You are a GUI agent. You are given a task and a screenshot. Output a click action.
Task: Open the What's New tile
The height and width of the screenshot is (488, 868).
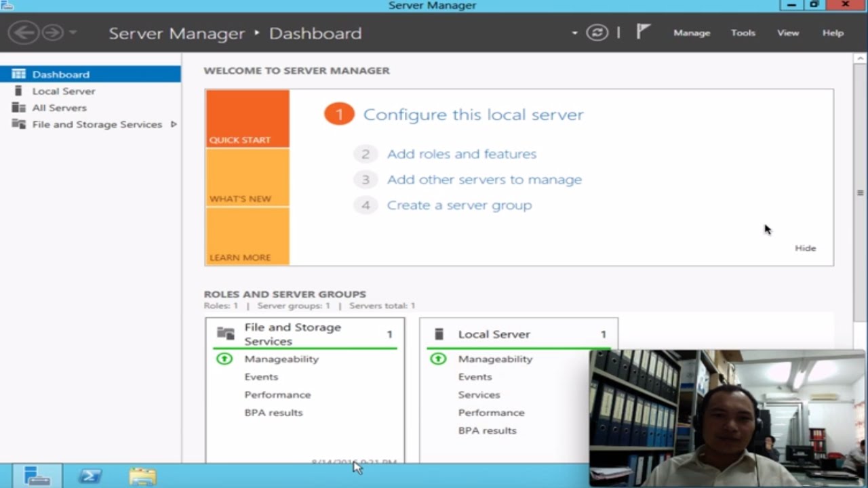click(x=248, y=178)
